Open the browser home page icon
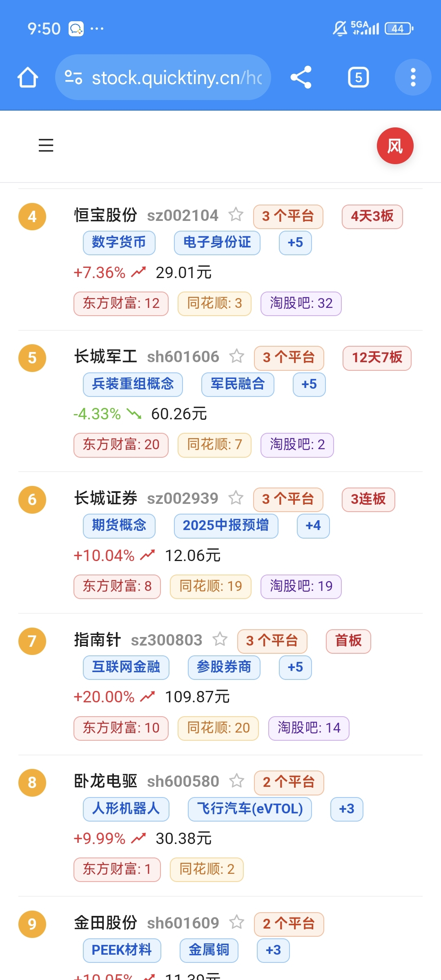Image resolution: width=441 pixels, height=980 pixels. pos(28,77)
